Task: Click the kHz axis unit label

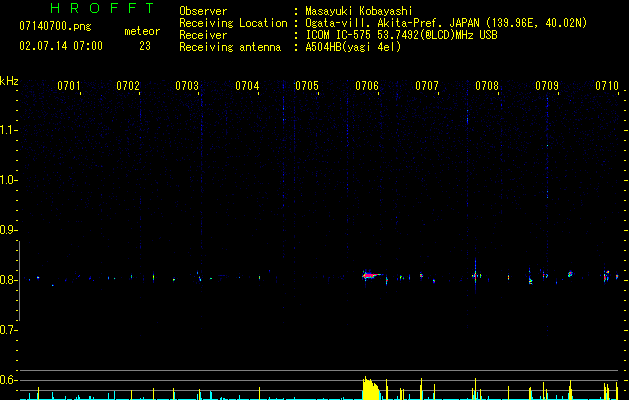Action: (9, 81)
